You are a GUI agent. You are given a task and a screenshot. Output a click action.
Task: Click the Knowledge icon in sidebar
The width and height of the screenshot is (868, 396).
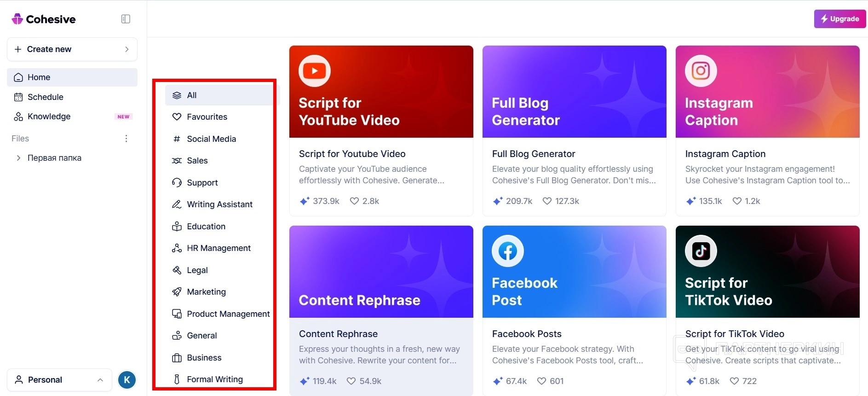18,116
